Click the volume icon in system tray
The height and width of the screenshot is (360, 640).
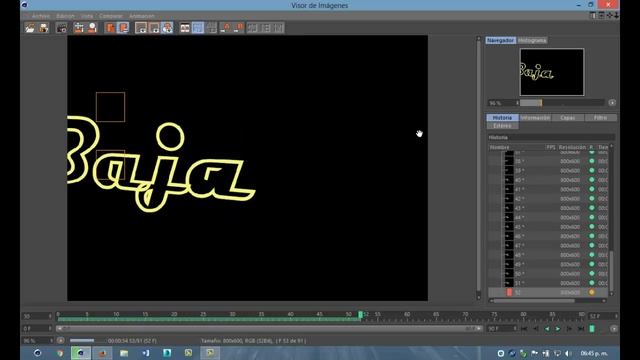(568, 353)
